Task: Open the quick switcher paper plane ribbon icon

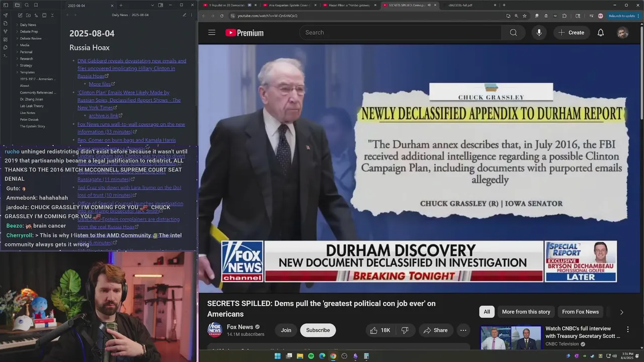Action: 6,16
